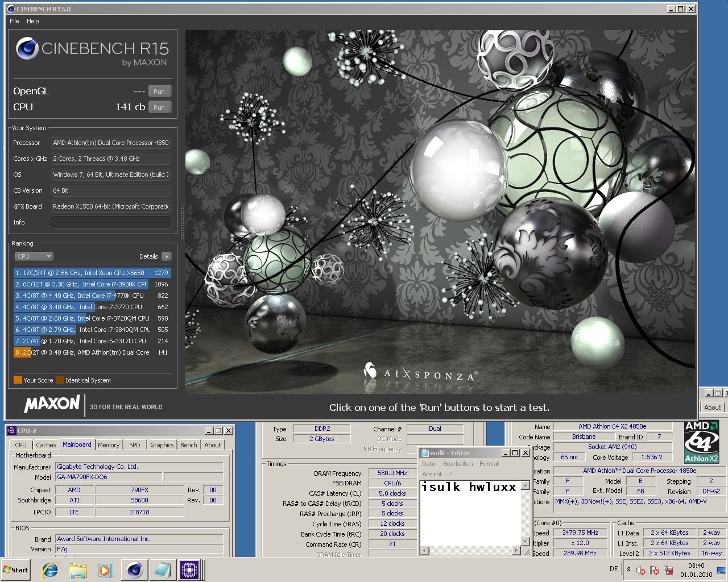Run the CPU benchmark

click(x=160, y=107)
